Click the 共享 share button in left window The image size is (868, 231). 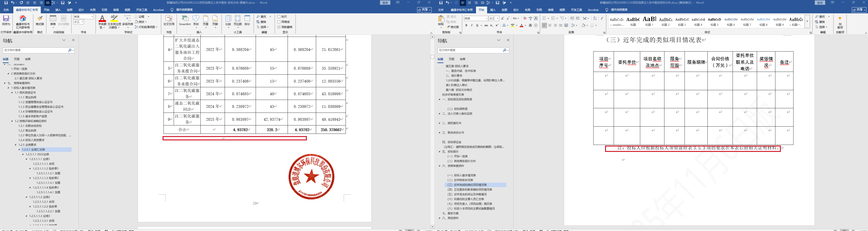[424, 10]
